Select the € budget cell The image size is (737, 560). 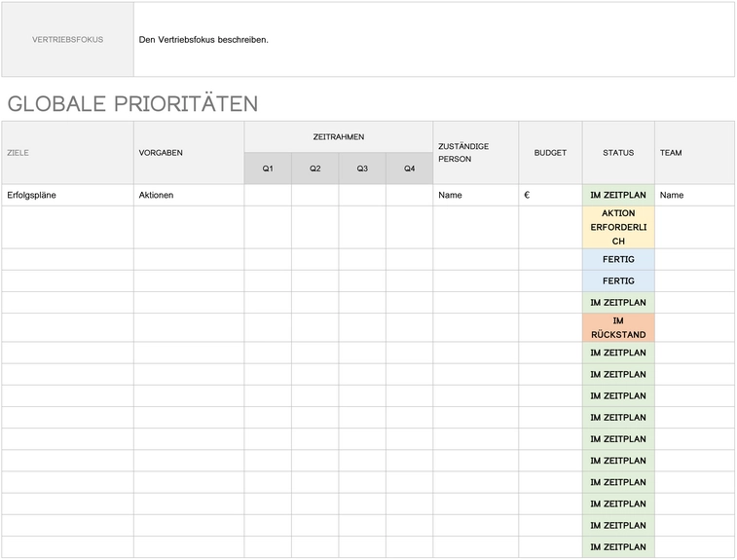coord(550,195)
